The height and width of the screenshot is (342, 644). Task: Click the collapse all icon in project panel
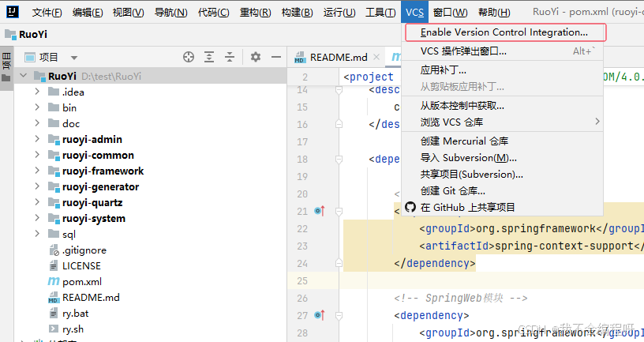pyautogui.click(x=230, y=57)
